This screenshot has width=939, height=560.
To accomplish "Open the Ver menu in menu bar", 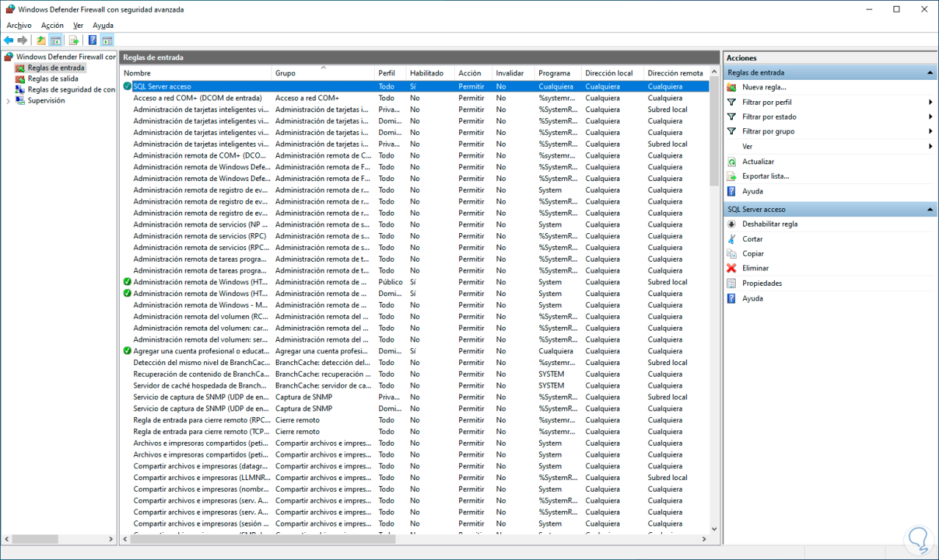I will [x=78, y=25].
